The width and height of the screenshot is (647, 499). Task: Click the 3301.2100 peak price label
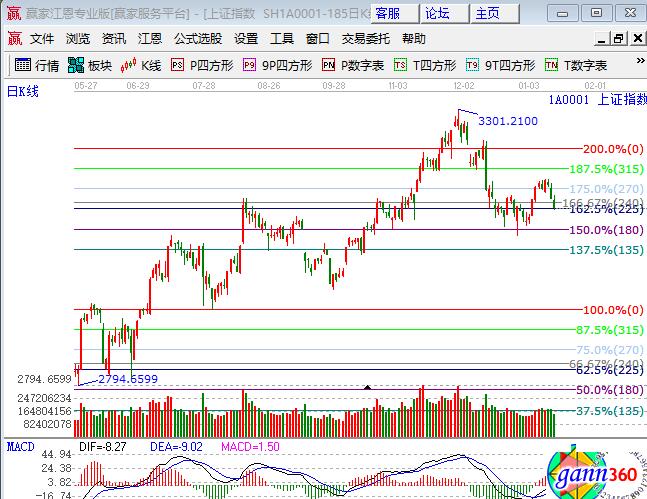point(508,121)
